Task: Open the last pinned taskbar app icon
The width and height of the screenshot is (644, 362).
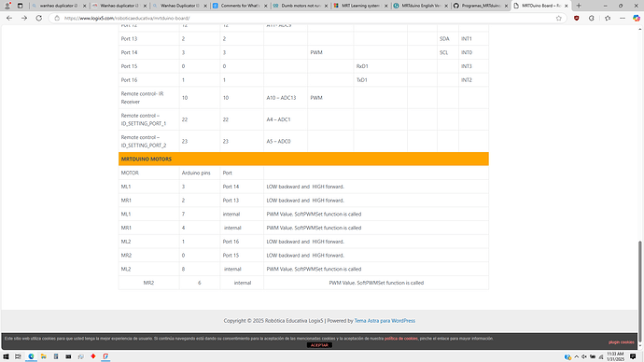Action: [105, 356]
